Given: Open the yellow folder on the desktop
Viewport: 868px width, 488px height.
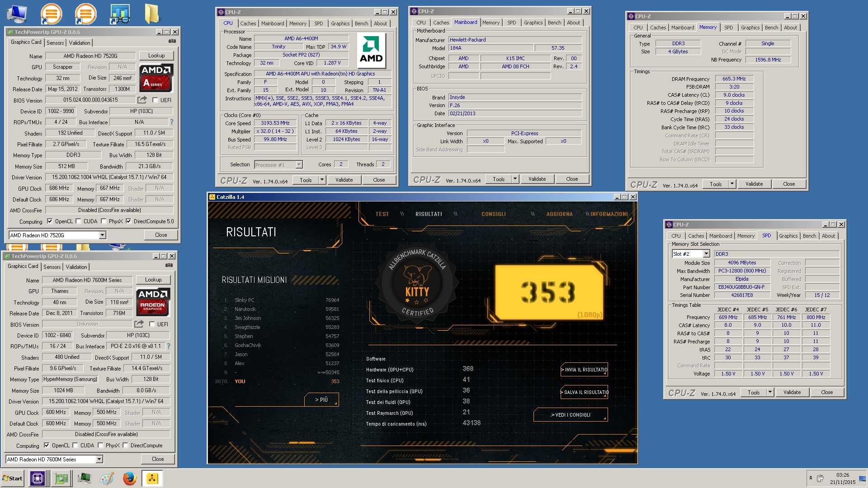Looking at the screenshot, I should pyautogui.click(x=151, y=14).
